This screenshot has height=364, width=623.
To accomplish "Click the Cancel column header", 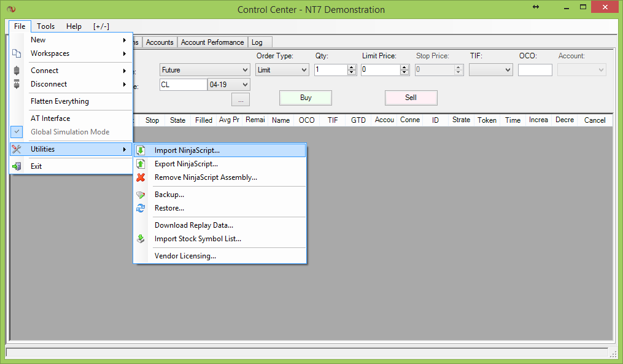I will tap(595, 120).
